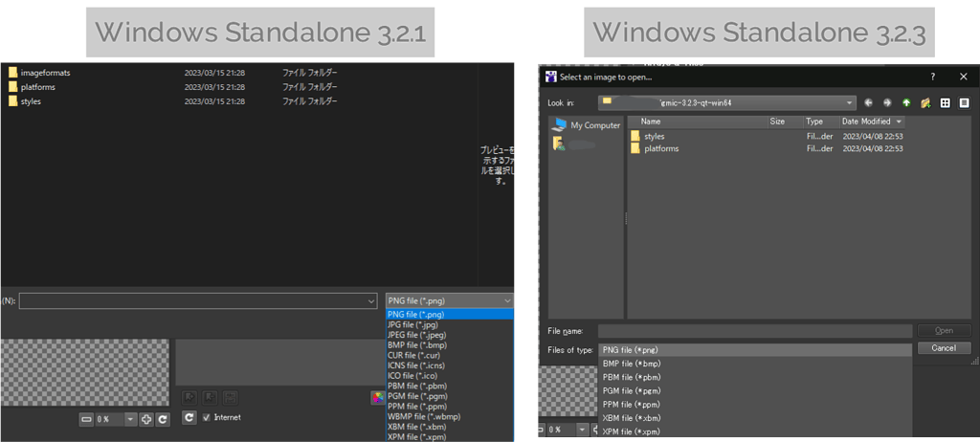This screenshot has width=980, height=442.
Task: Click the create new folder icon
Action: click(x=925, y=103)
